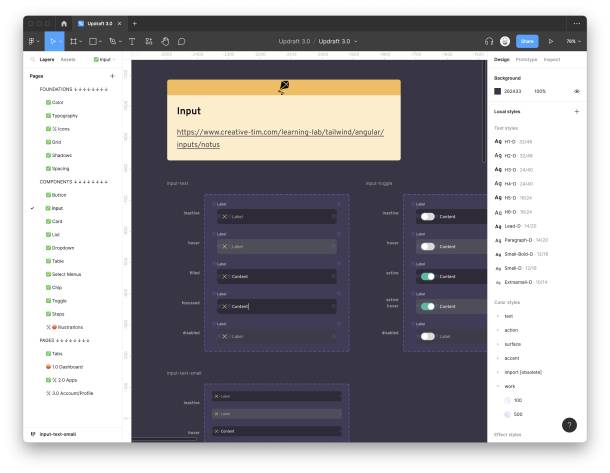Present the prototype with play icon

[x=551, y=41]
